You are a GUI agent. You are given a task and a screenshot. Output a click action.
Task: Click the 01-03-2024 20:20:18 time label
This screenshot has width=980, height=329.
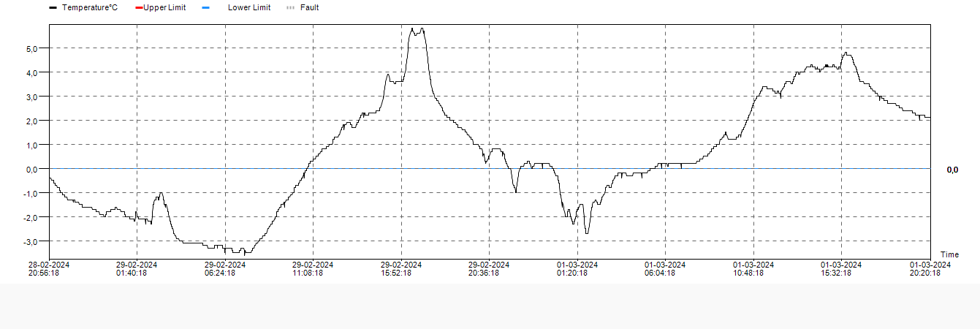[930, 269]
